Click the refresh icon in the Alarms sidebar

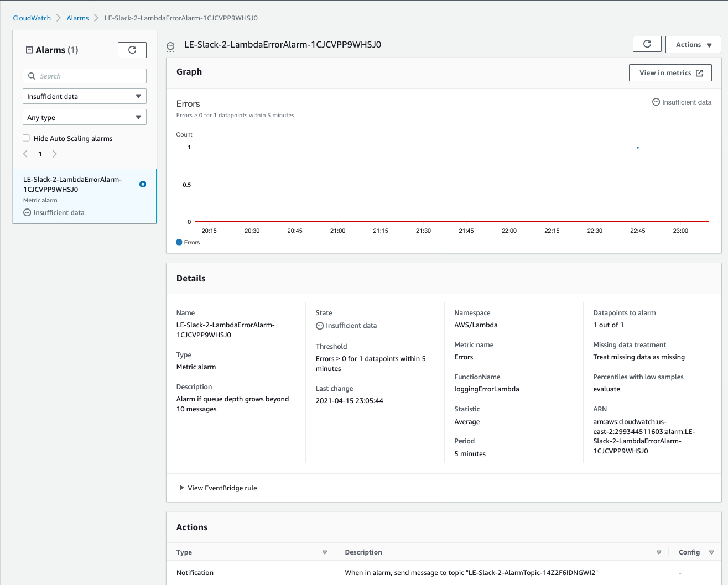(132, 50)
